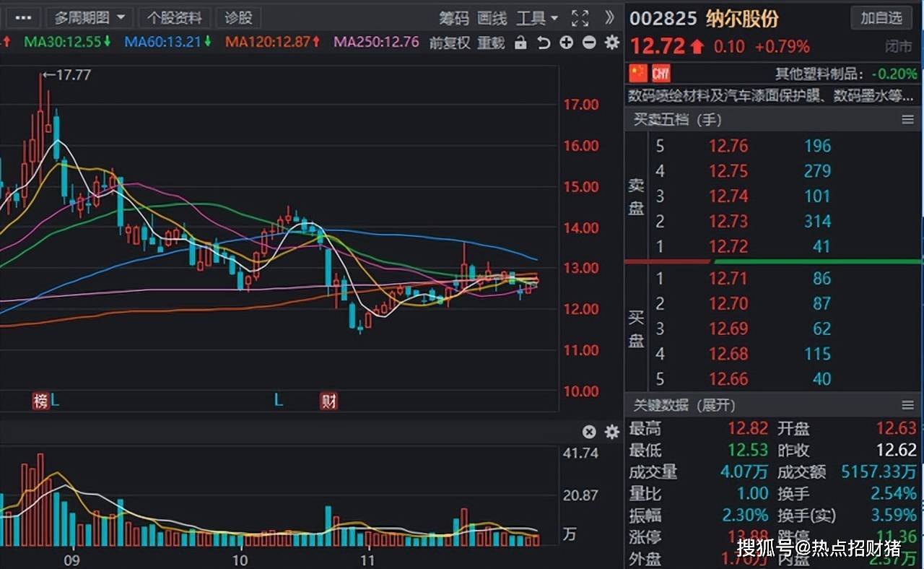The image size is (924, 569).
Task: Click the 榜 marker on the chart
Action: 40,401
